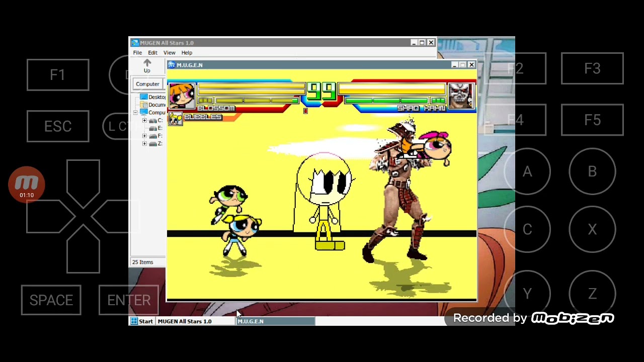Tap the D-pad down arrow

coord(83,250)
